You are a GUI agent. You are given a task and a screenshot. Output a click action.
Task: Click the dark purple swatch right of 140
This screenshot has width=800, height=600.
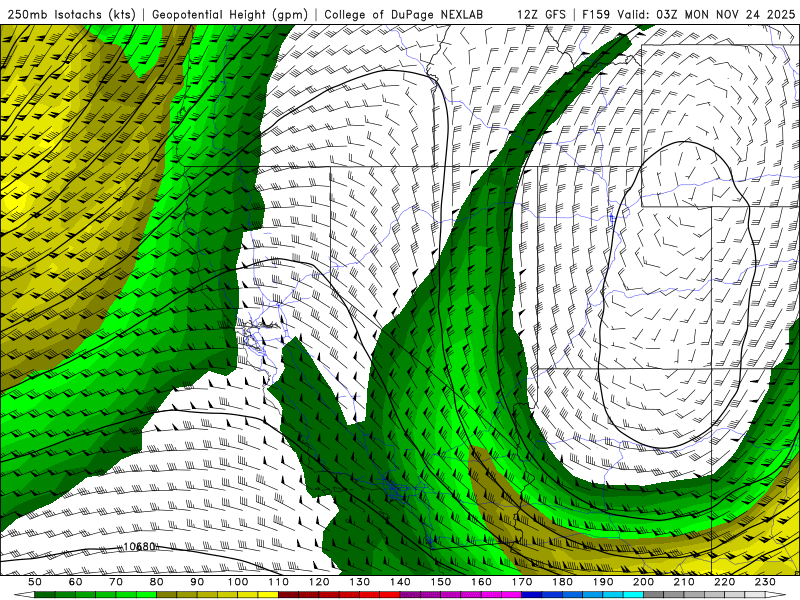point(410,595)
